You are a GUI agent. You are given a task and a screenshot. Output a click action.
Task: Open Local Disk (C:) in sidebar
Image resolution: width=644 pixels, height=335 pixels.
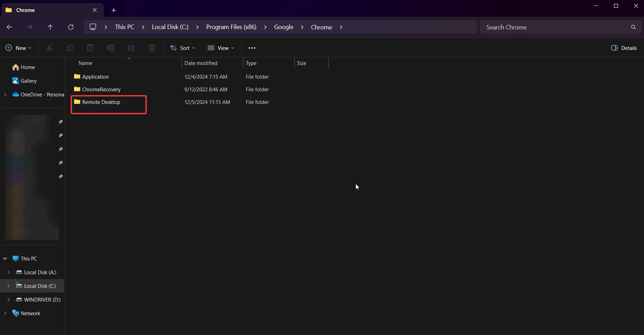[x=36, y=286]
